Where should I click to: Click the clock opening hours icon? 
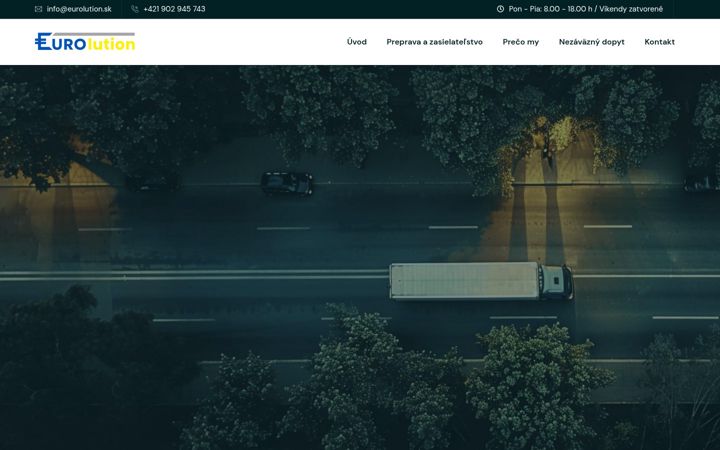point(500,9)
